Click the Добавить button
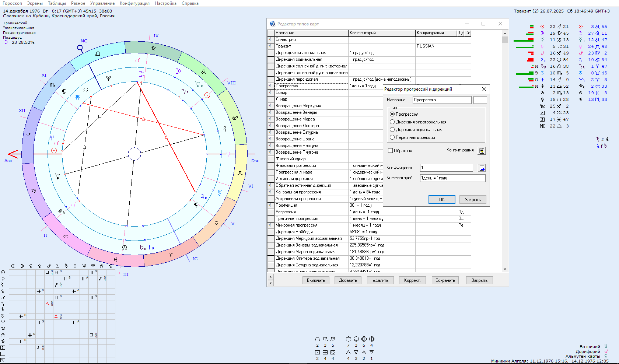Image resolution: width=619 pixels, height=364 pixels. click(x=348, y=280)
